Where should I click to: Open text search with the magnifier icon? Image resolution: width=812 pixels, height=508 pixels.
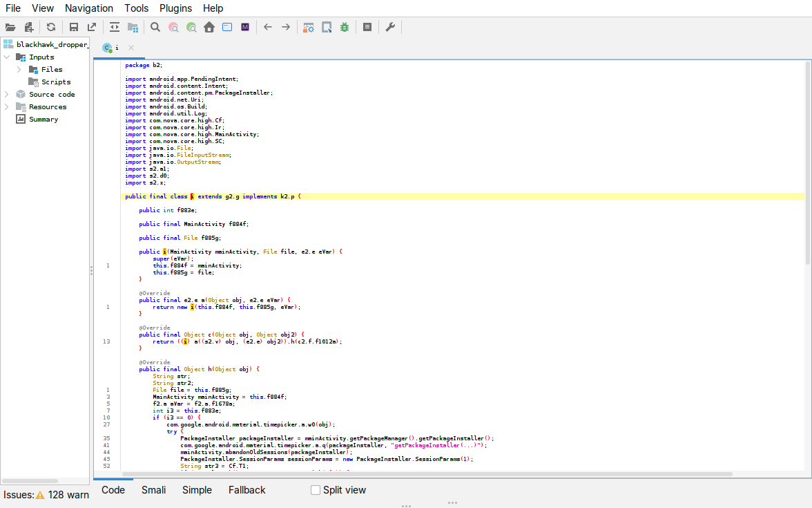click(x=155, y=28)
